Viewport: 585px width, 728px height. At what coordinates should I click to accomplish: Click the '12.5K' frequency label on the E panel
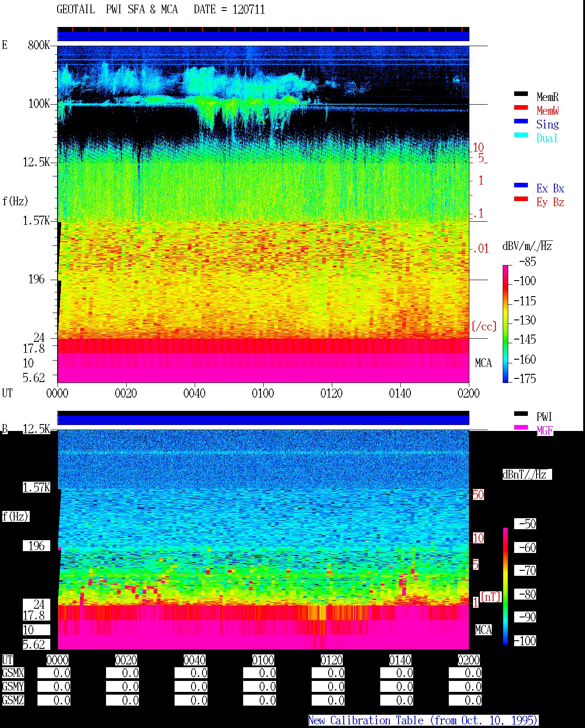36,162
